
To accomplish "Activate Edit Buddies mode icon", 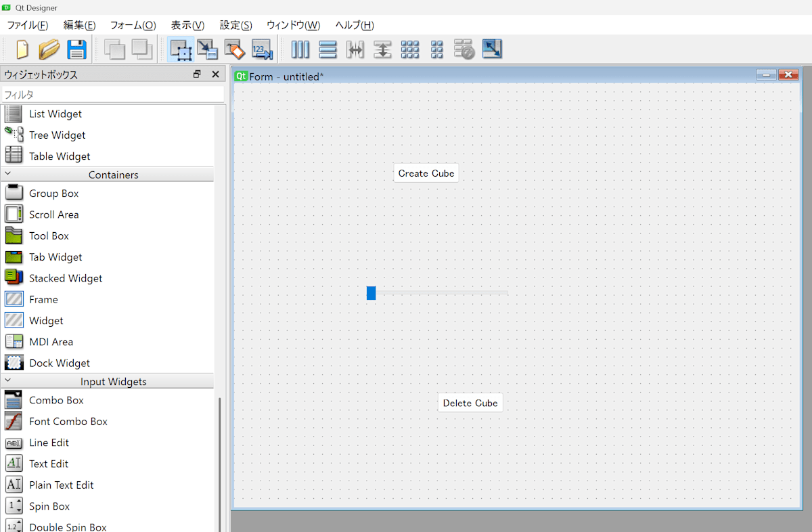I will (x=234, y=49).
